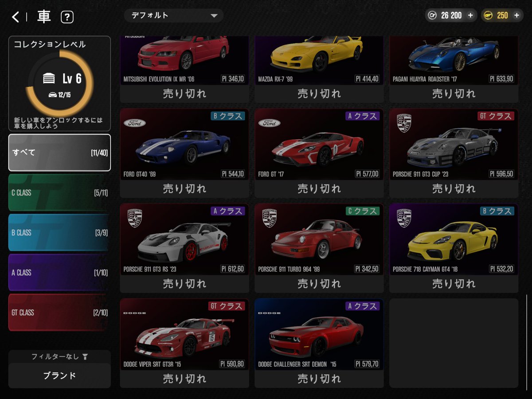Select the red Porsche 911 Turbo 964 image

click(317, 240)
